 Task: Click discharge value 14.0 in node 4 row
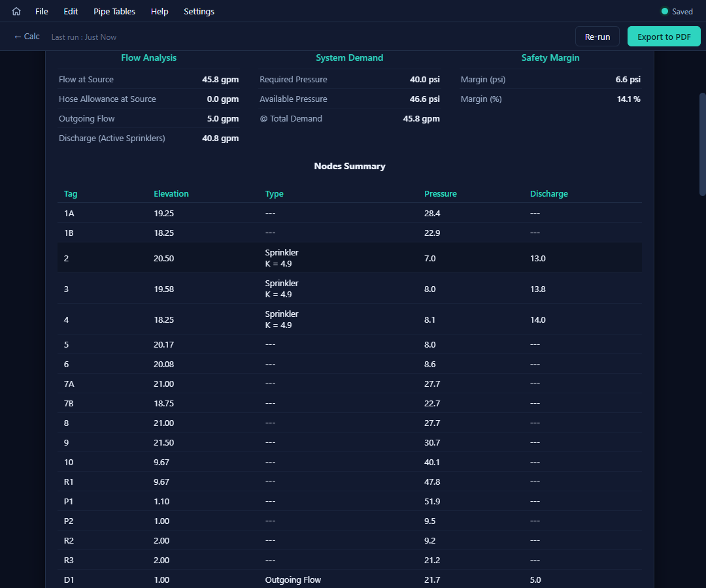tap(537, 320)
